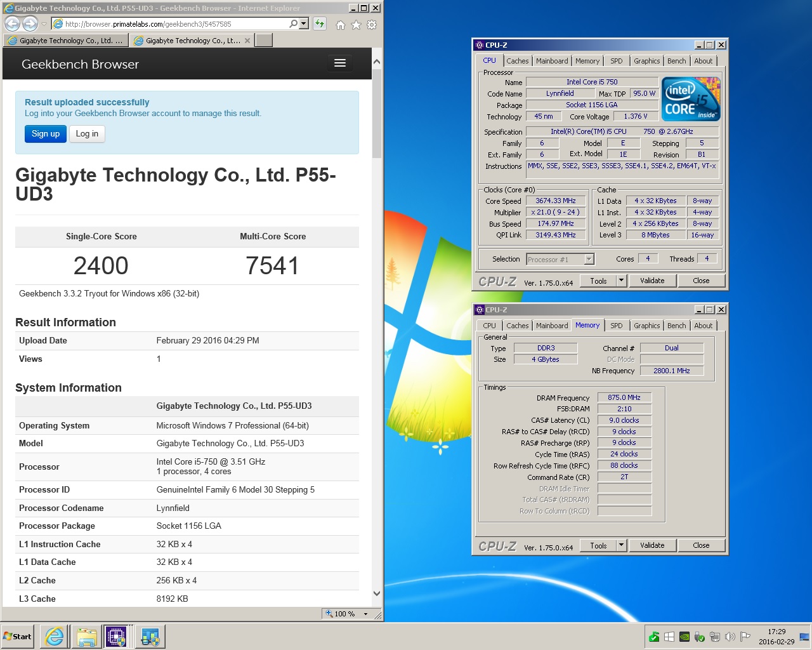Open the volume speaker tray icon
812x650 pixels.
coord(730,637)
